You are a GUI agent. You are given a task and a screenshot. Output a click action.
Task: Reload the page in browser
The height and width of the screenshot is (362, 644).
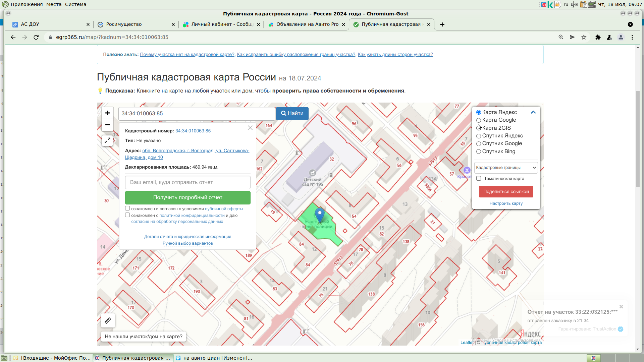pyautogui.click(x=36, y=37)
